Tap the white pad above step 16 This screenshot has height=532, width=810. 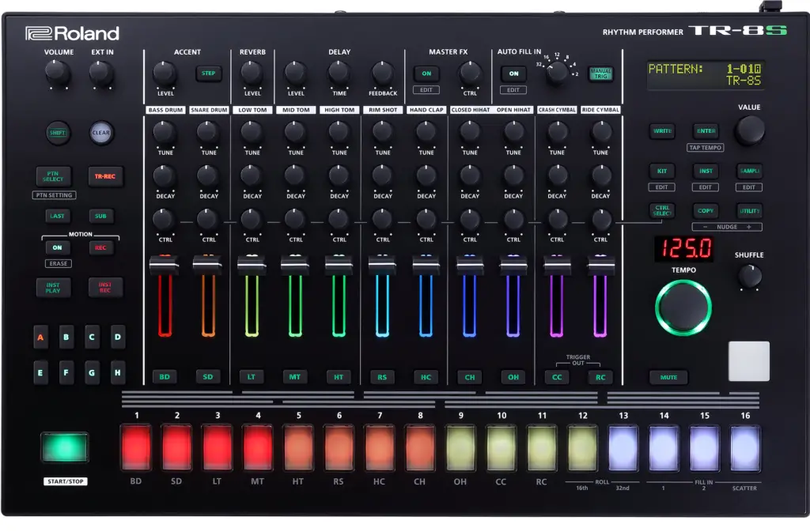[749, 361]
